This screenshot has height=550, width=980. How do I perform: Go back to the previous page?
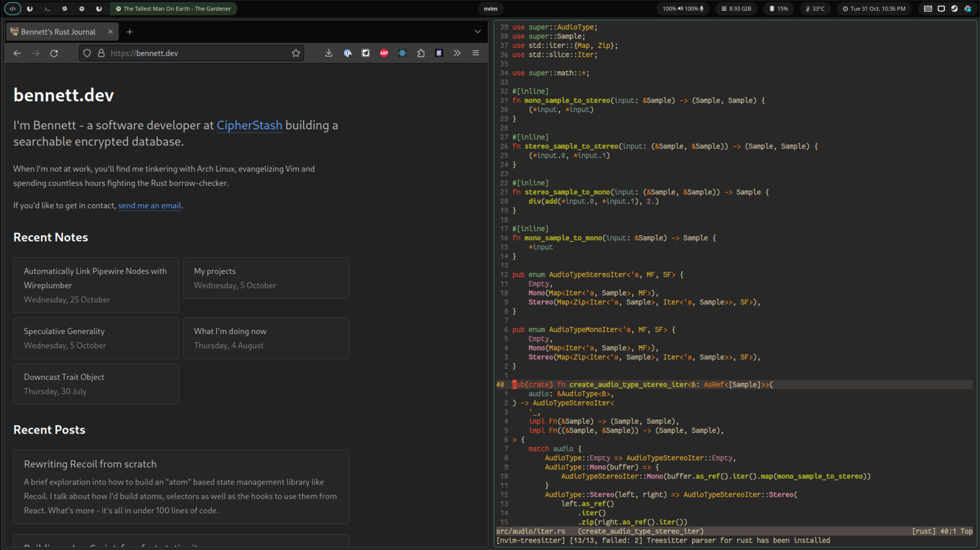click(x=17, y=53)
